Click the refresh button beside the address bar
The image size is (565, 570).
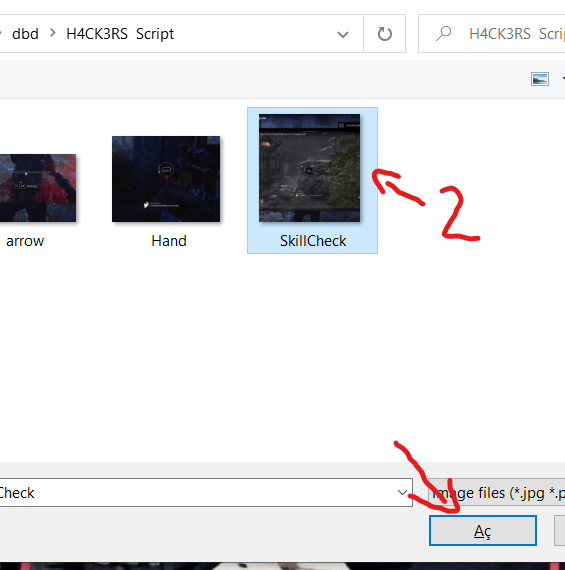[384, 34]
